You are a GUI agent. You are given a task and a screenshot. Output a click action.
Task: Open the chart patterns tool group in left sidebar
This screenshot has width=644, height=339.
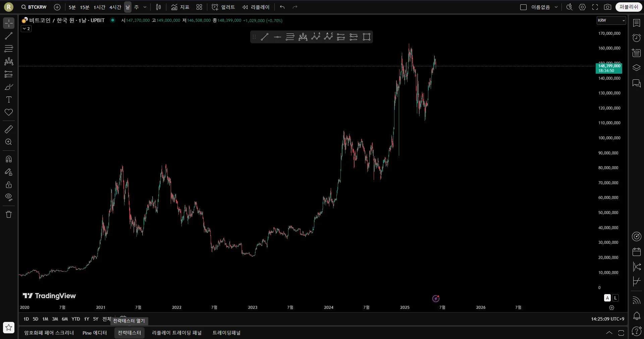tap(9, 61)
